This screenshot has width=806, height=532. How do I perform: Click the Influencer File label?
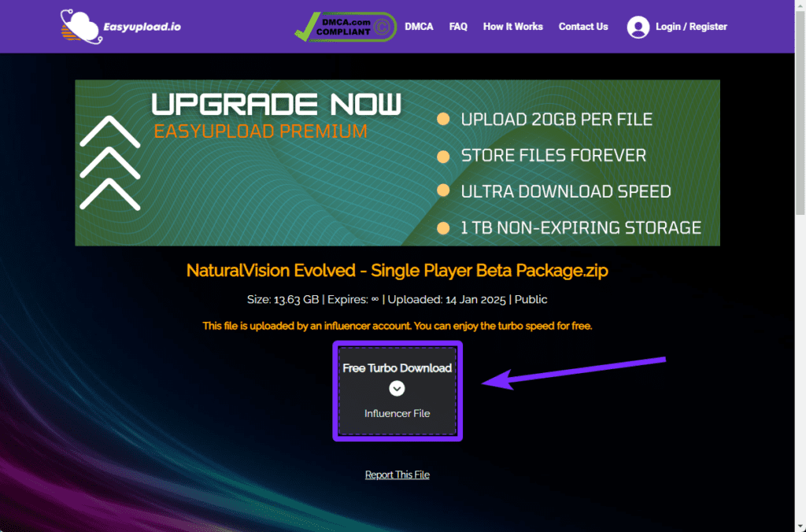(x=397, y=413)
